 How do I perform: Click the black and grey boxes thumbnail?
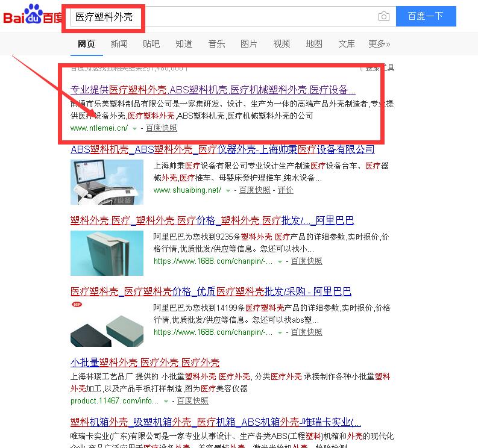[107, 324]
